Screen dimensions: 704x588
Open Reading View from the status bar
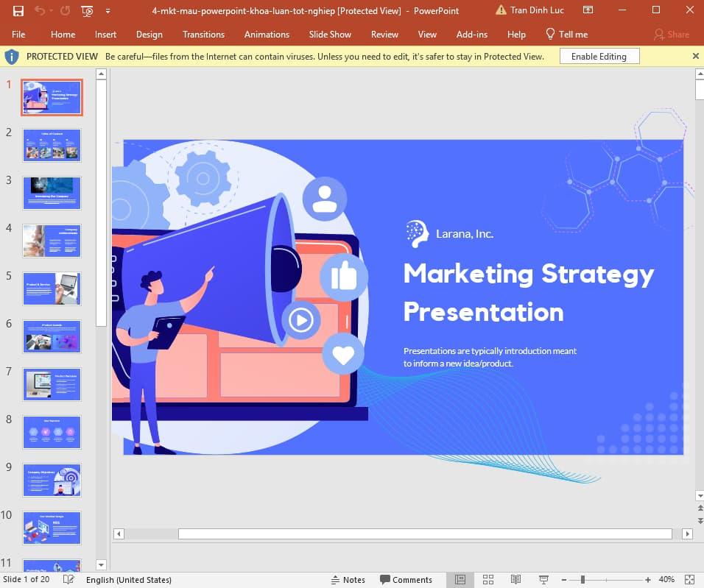(515, 579)
